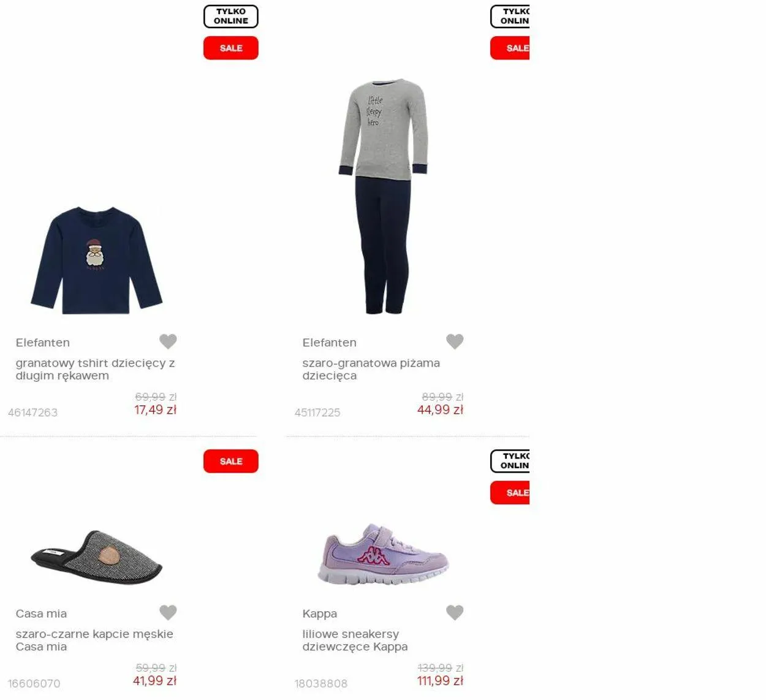The width and height of the screenshot is (766, 700).
Task: View the grey-black slipper photo
Action: tap(97, 557)
